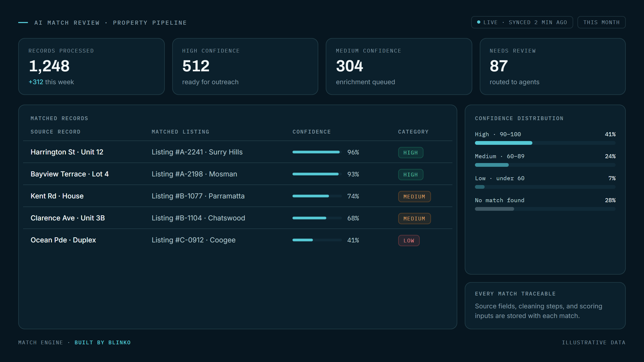644x362 pixels.
Task: Open Listing #A-2241 · Surry Hills
Action: [x=197, y=152]
